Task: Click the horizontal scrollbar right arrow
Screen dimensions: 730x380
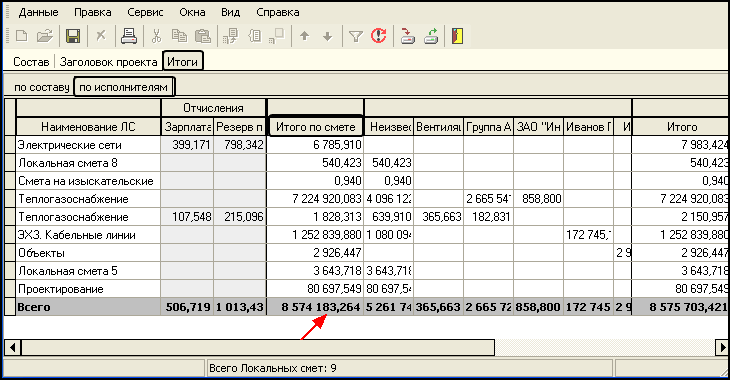Action: tap(722, 347)
